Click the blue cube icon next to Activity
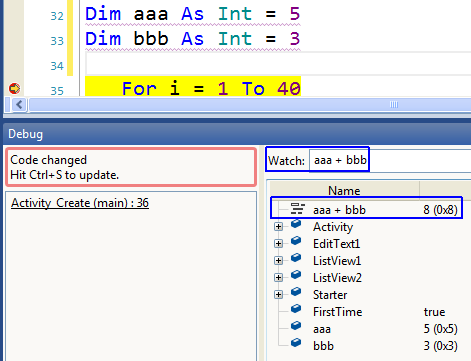 296,224
